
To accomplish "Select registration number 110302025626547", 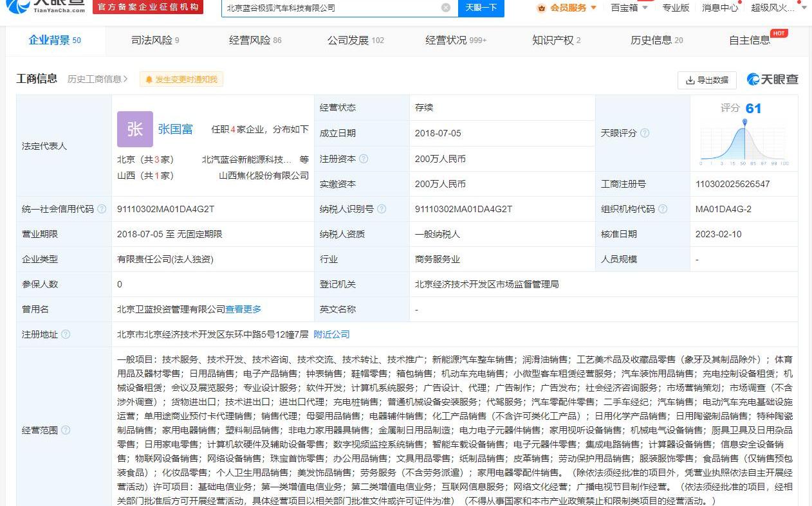I will pos(733,184).
